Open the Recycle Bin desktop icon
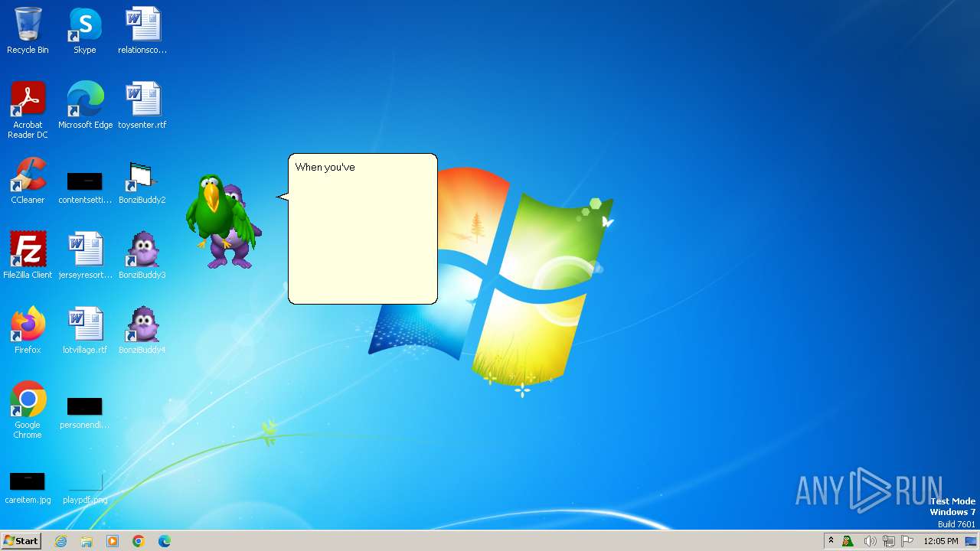This screenshot has height=551, width=980. pos(28,31)
